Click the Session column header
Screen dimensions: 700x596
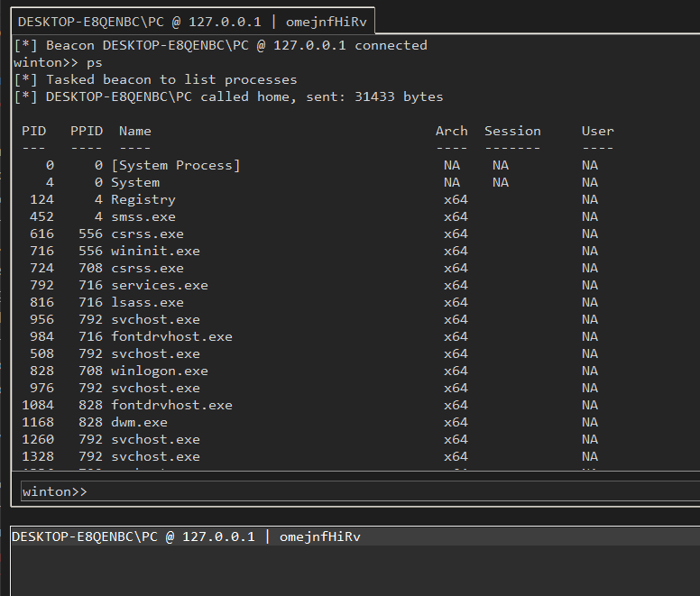click(512, 131)
